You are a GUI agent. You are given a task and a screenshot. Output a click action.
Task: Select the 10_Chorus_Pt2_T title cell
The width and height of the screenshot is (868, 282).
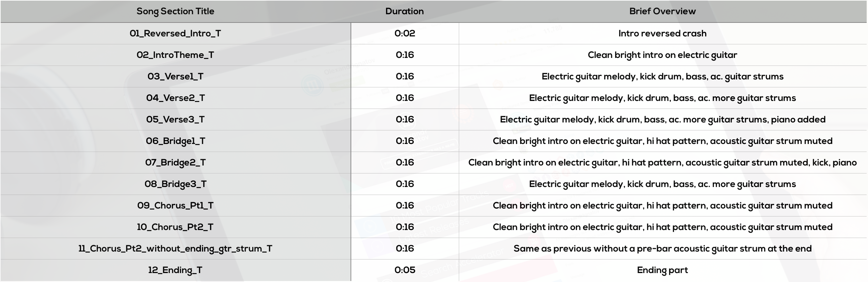click(x=175, y=227)
